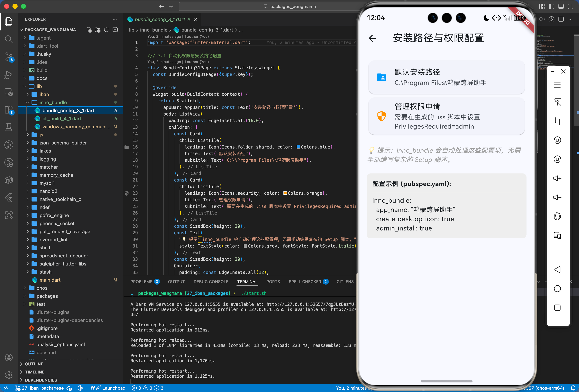This screenshot has width=579, height=392.
Task: Refresh the Explorer file tree
Action: (106, 30)
